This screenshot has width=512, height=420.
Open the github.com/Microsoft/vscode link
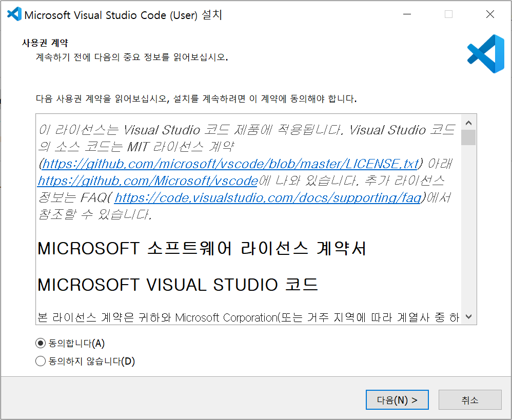point(148,181)
